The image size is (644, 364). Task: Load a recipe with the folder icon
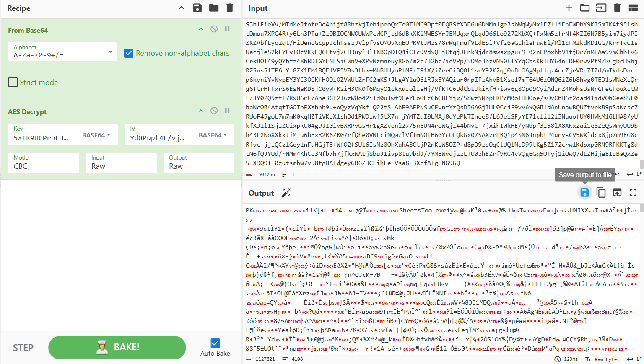click(x=214, y=8)
